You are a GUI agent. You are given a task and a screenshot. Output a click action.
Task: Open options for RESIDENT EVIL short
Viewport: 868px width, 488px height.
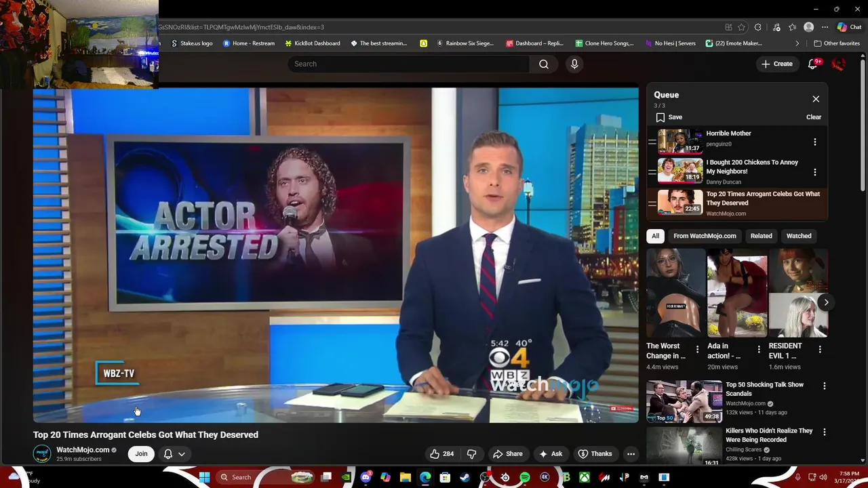point(820,350)
